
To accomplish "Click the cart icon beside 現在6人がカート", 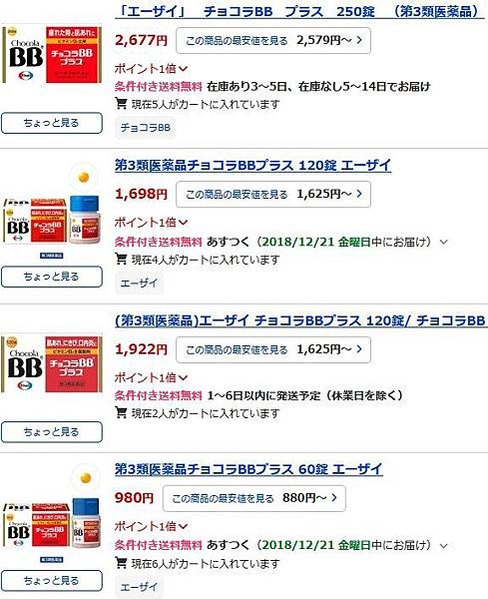I will pos(121,562).
